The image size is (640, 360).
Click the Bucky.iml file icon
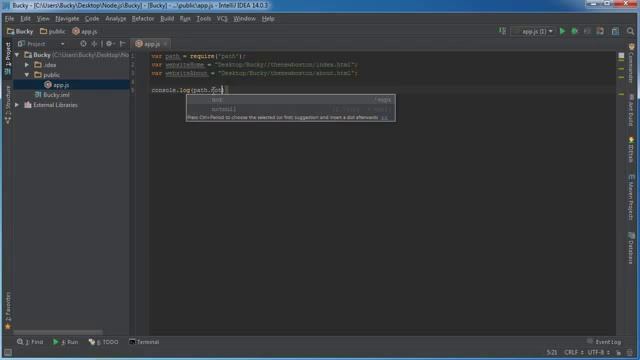pyautogui.click(x=38, y=95)
